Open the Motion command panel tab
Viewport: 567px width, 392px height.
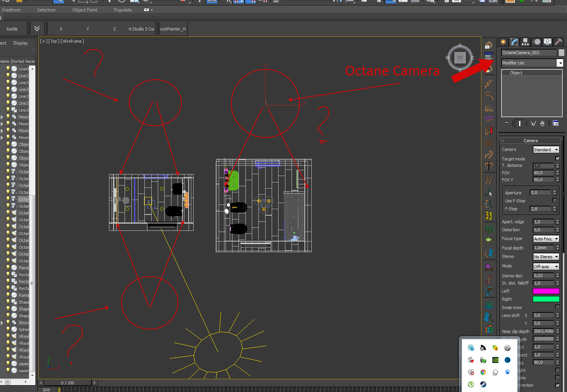pos(537,42)
